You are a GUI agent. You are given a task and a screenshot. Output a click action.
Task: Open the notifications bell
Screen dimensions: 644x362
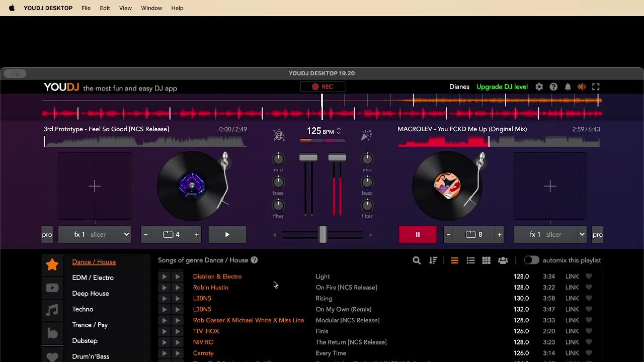[568, 87]
